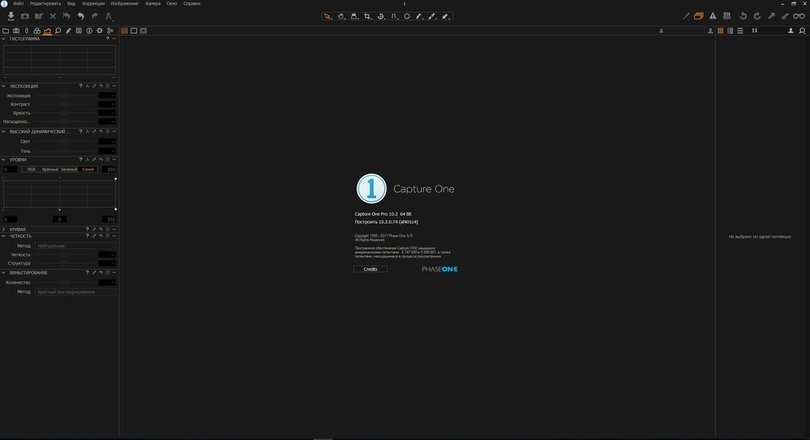Open the Lens tool tab
This screenshot has height=440, width=810.
[x=26, y=31]
